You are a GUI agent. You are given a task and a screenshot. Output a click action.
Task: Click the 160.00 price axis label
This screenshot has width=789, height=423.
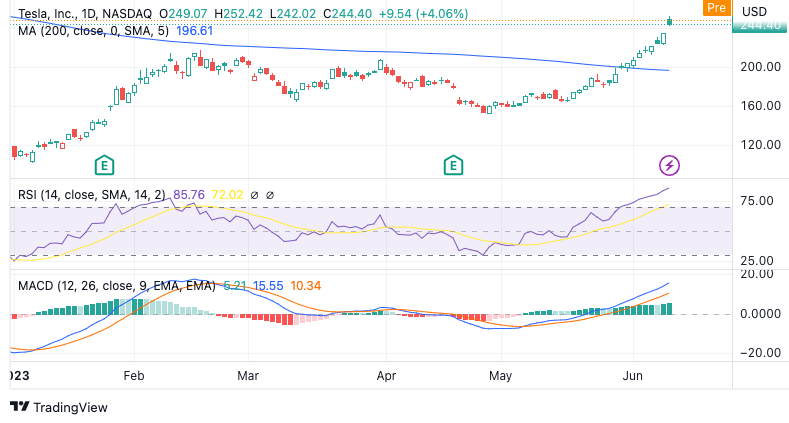(x=760, y=106)
